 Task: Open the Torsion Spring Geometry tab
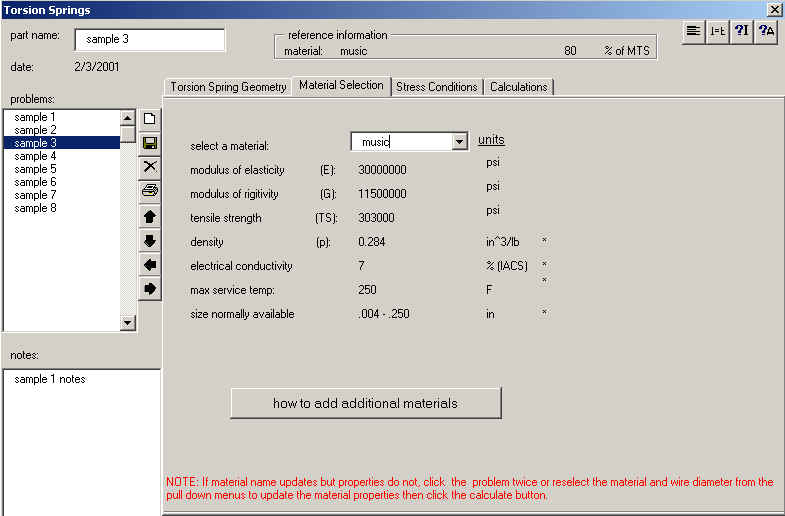pos(227,87)
